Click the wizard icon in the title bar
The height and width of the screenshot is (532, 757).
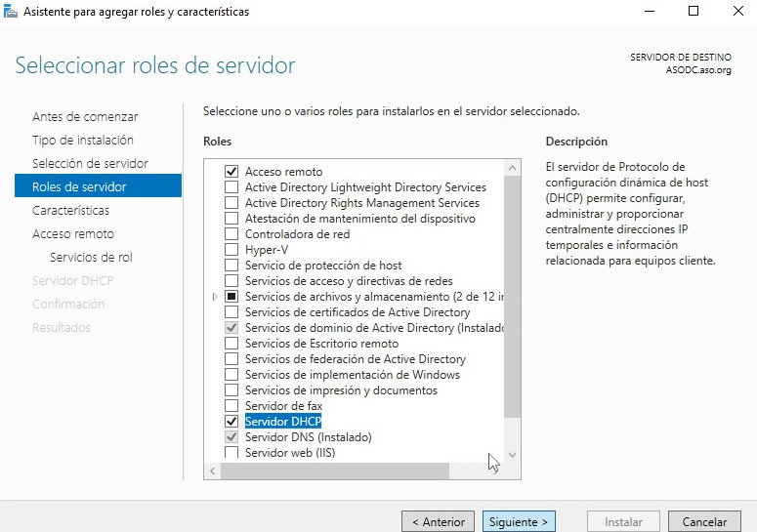coord(12,12)
